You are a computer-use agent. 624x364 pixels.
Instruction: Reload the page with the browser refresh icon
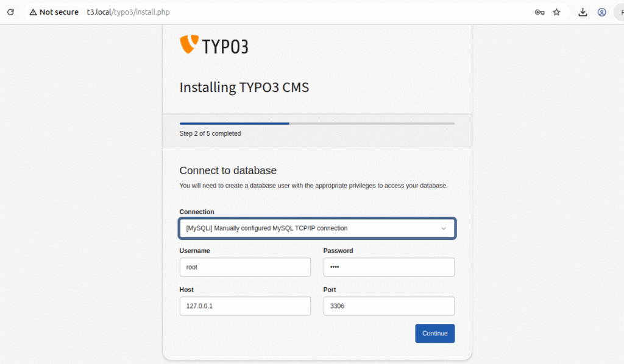10,12
